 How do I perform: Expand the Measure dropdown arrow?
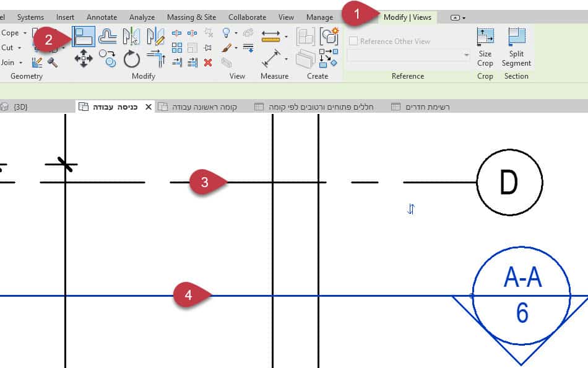pyautogui.click(x=286, y=37)
